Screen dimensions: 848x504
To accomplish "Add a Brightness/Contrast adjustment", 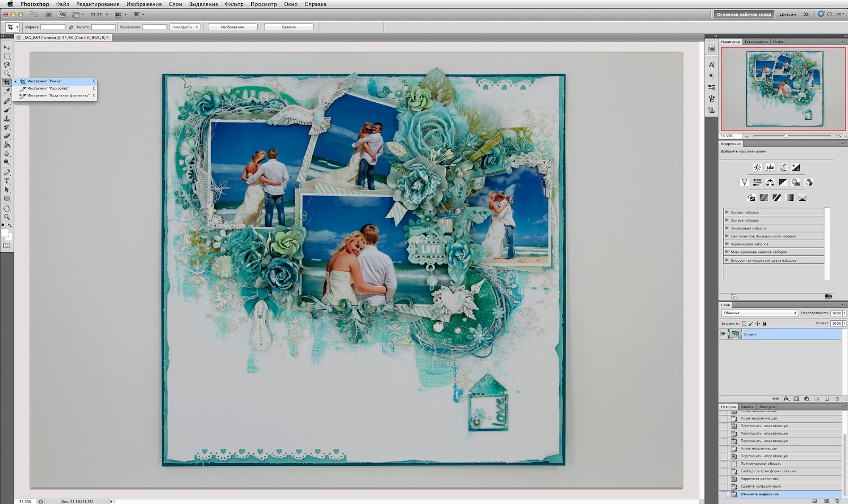I will [x=757, y=167].
